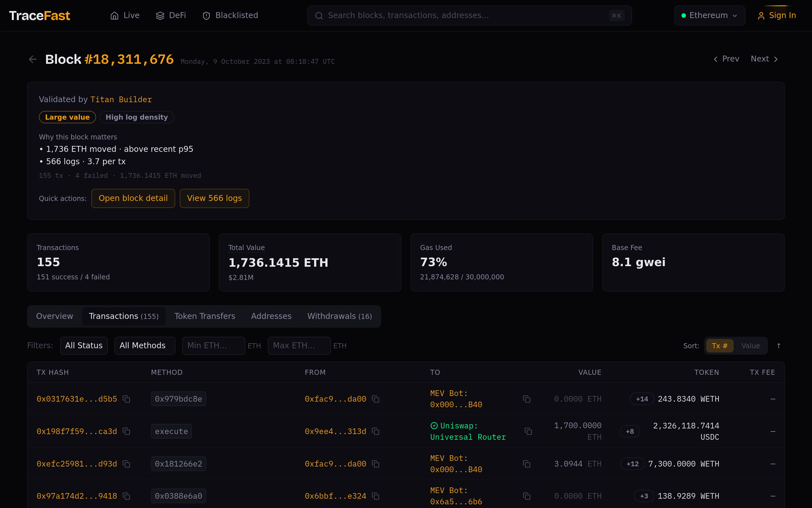The height and width of the screenshot is (508, 812).
Task: Expand +8 more token transfers
Action: tap(630, 432)
